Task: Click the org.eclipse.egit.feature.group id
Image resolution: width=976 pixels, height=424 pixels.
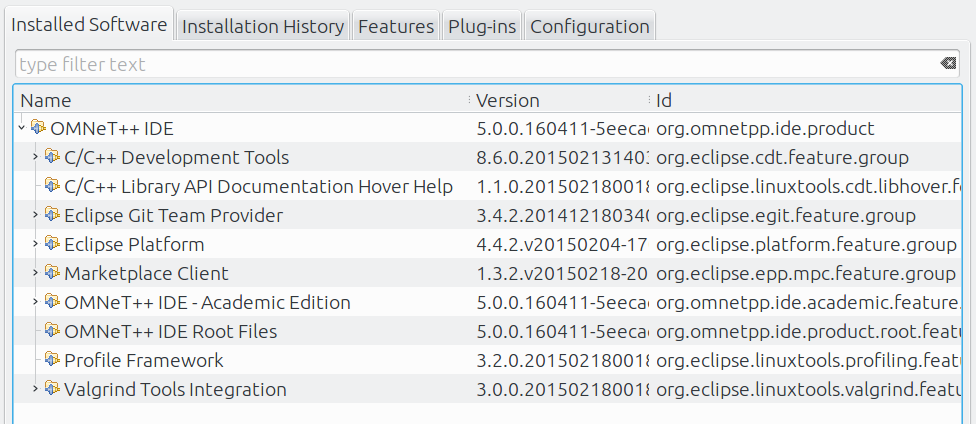Action: click(786, 215)
